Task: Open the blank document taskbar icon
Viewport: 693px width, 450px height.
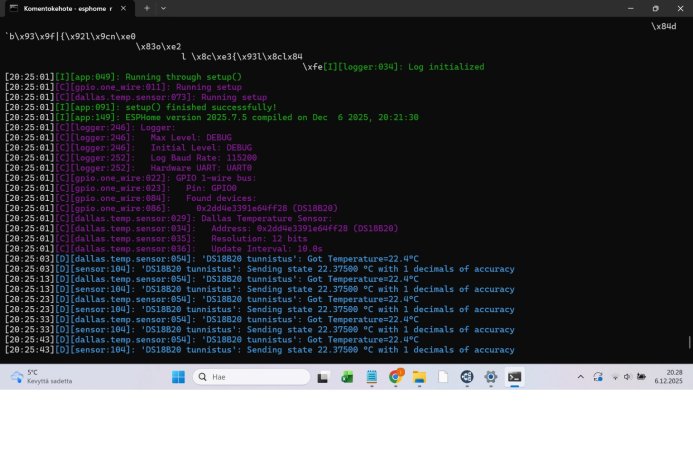Action: (x=443, y=377)
